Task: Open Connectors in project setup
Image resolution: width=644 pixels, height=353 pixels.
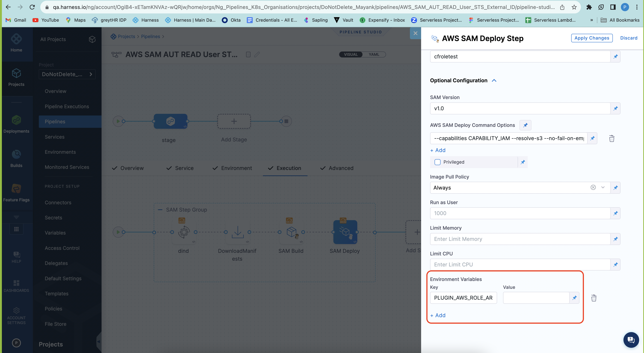Action: 58,203
